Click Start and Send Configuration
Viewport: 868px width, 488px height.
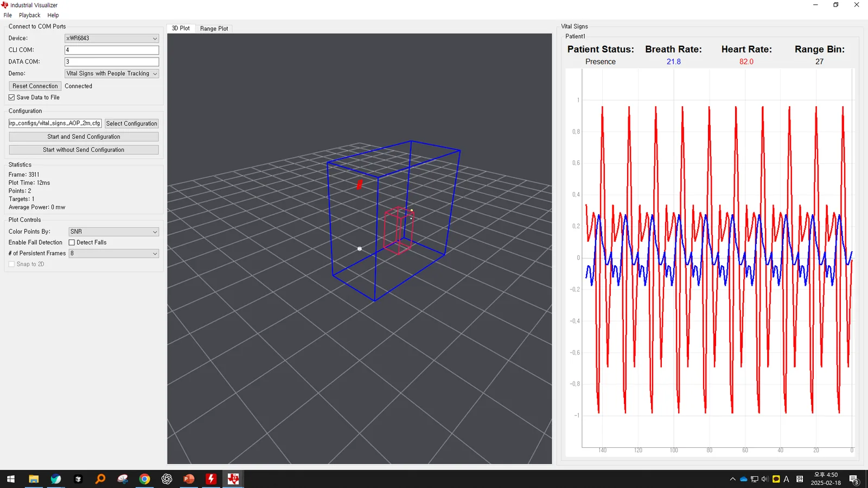pos(84,137)
